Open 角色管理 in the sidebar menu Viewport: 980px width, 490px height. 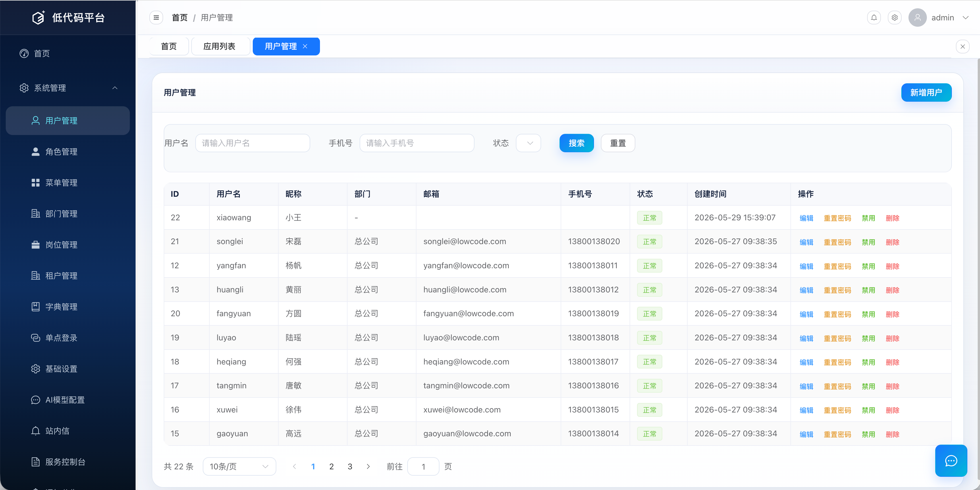click(x=68, y=152)
